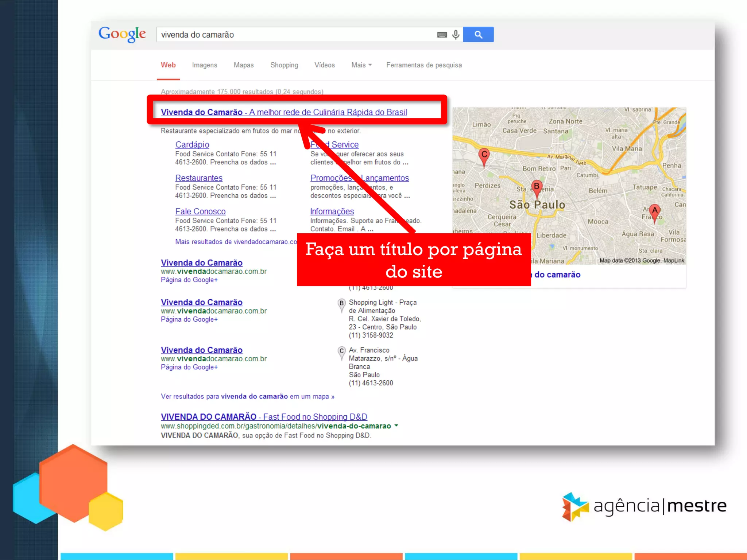
Task: Click map pin B in central São Paulo
Action: pyautogui.click(x=537, y=189)
